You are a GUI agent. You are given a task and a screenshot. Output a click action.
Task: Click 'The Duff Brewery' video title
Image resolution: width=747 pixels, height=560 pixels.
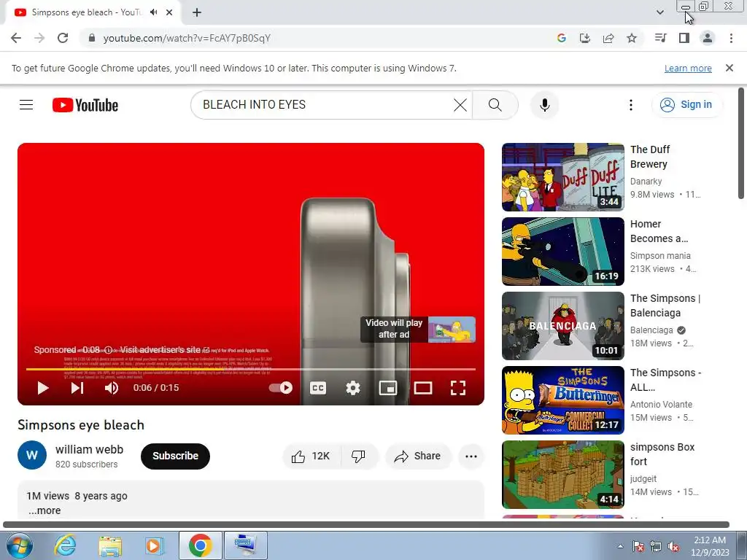[x=650, y=157]
